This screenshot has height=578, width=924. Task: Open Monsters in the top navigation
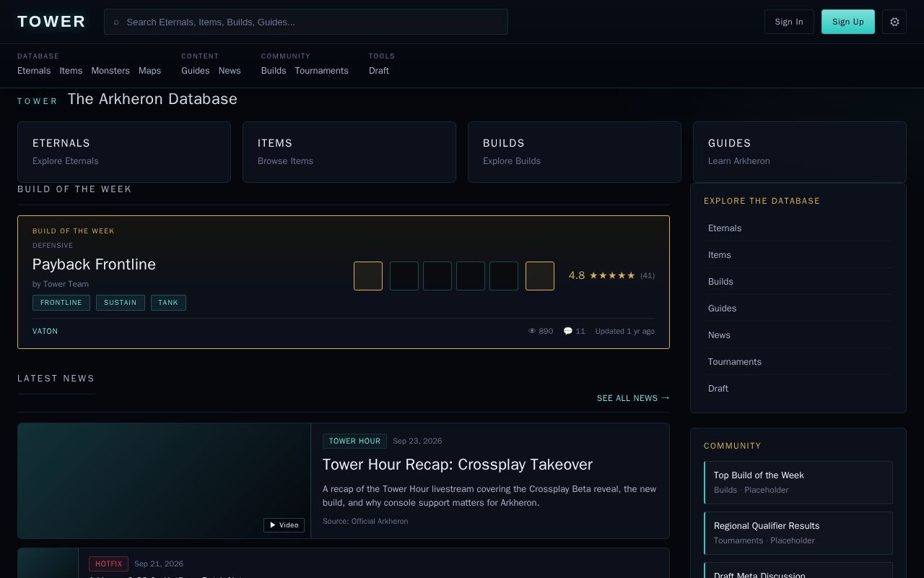(x=110, y=71)
